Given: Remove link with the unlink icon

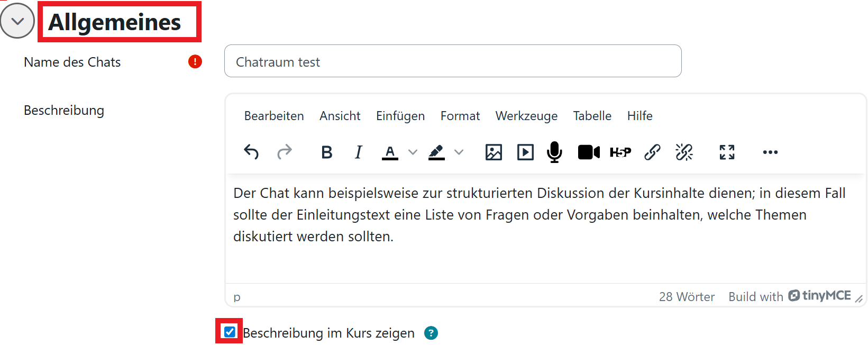Looking at the screenshot, I should [x=684, y=152].
